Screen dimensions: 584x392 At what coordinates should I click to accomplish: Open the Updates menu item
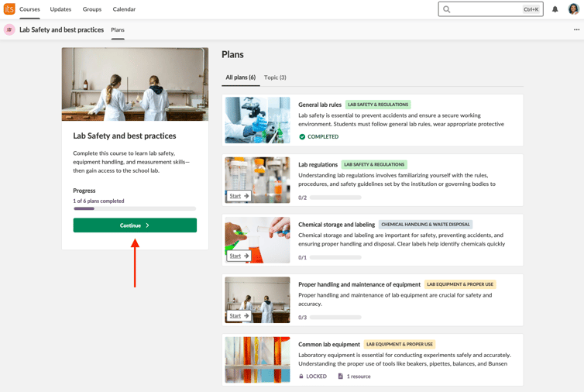60,9
